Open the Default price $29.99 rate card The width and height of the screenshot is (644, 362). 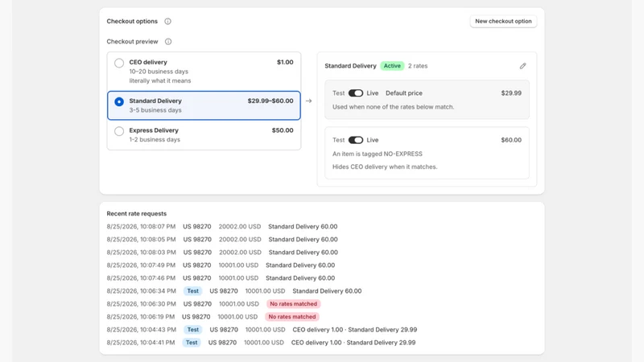(x=427, y=100)
